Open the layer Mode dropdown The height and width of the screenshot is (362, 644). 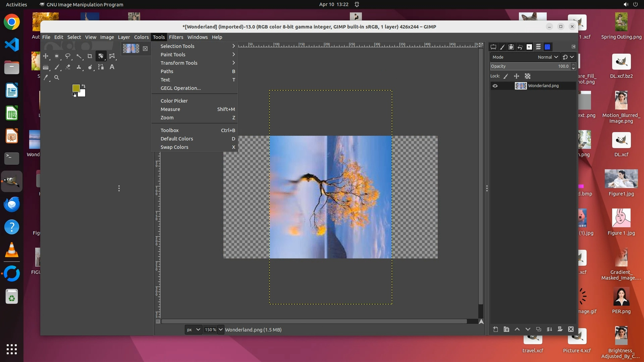(x=547, y=57)
